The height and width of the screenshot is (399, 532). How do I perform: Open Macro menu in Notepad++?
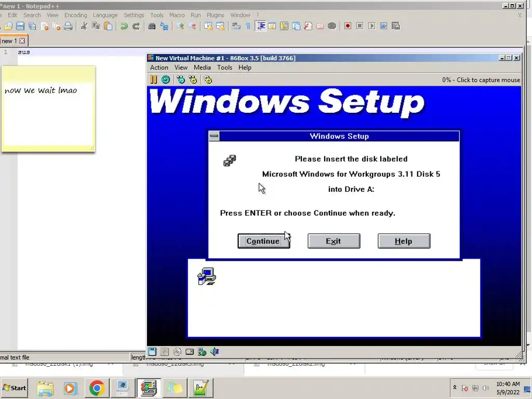coord(177,15)
